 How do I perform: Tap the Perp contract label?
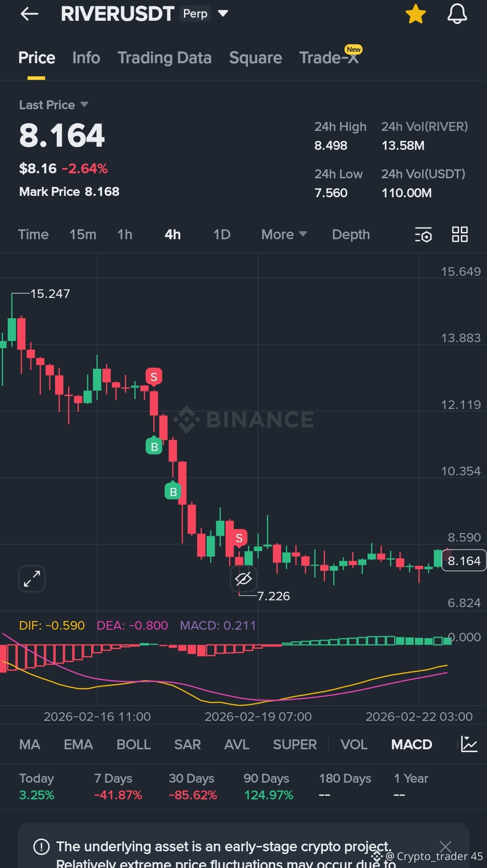pos(195,14)
